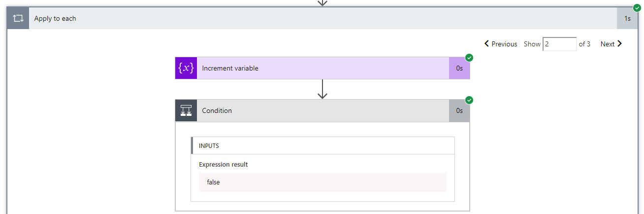Collapse the Condition action card

pyautogui.click(x=320, y=111)
